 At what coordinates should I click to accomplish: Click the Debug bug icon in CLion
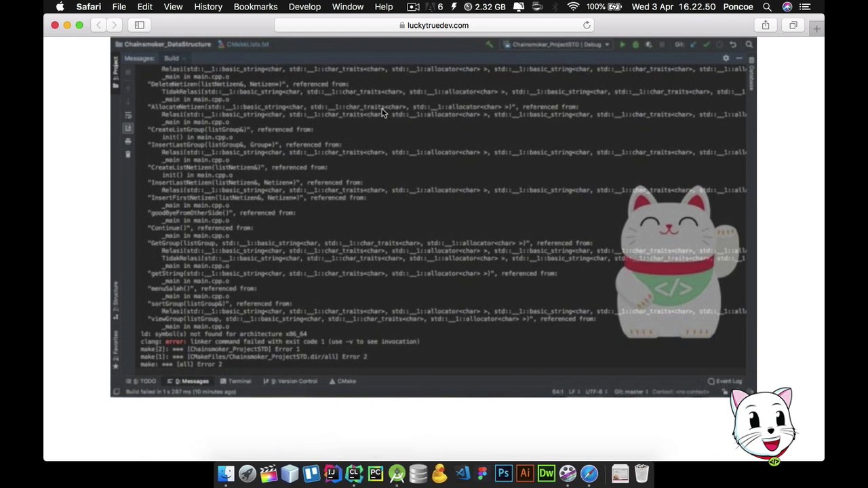635,45
